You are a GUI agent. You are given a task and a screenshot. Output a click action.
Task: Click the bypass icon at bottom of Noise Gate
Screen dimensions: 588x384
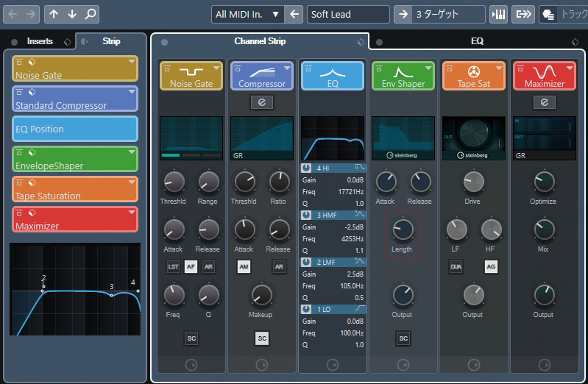[x=191, y=365]
